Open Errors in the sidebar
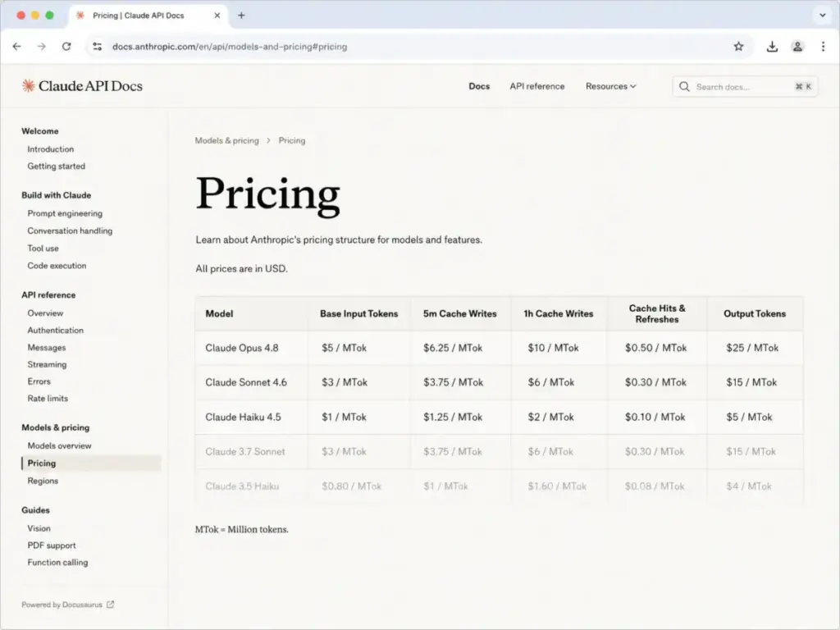This screenshot has width=840, height=630. [x=39, y=381]
